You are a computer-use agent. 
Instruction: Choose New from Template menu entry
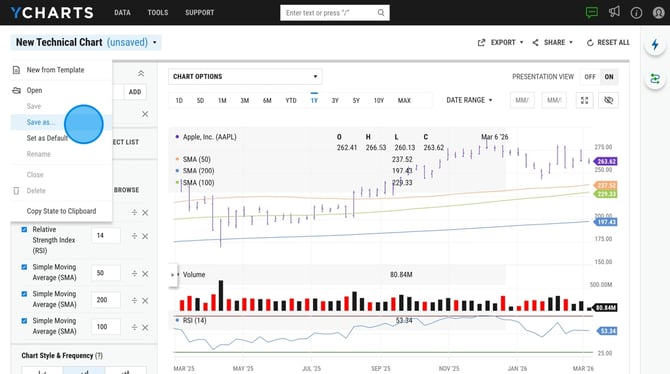click(55, 70)
